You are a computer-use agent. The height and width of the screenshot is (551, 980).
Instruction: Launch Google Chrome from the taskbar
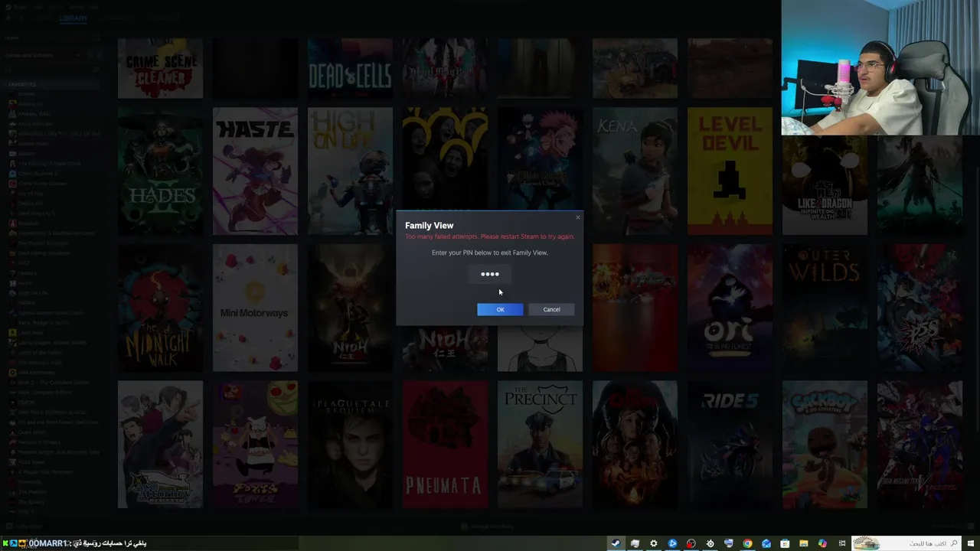[x=747, y=543]
